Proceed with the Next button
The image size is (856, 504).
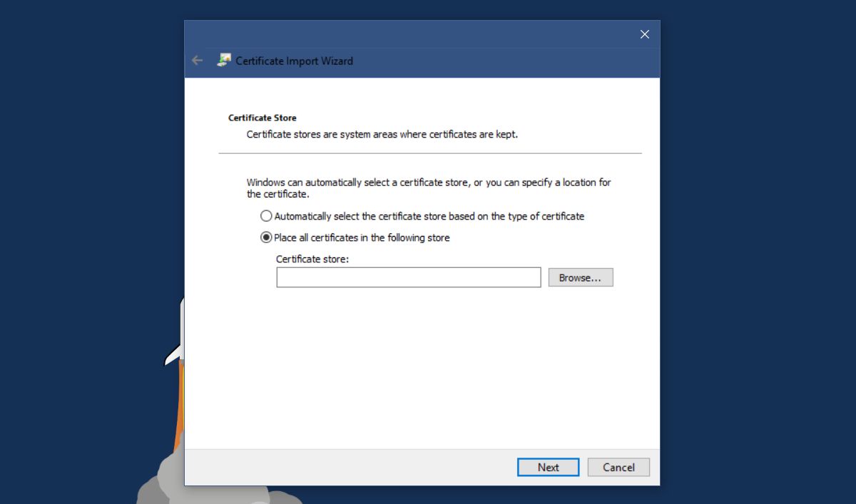pos(548,467)
